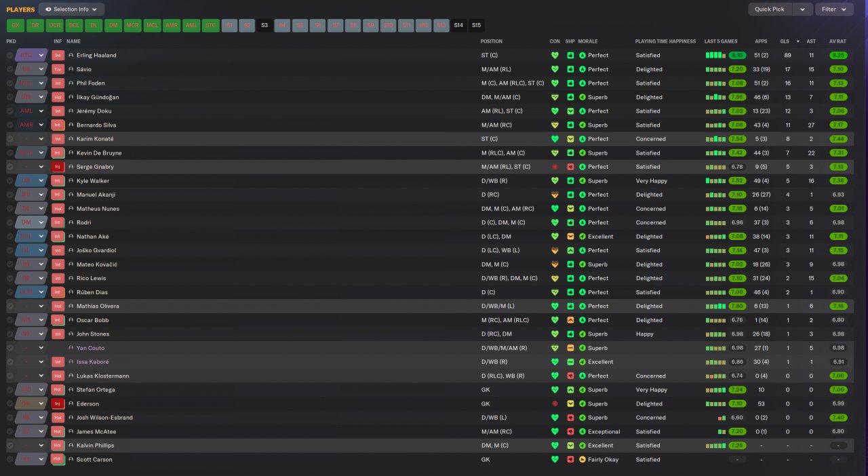Viewport: 868px width, 476px height.
Task: Click the Quick Pick button
Action: [770, 9]
